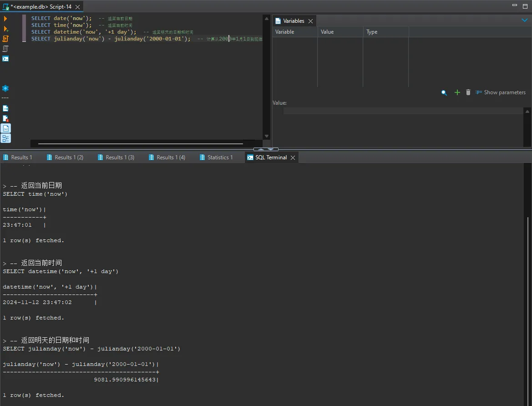The image size is (532, 406).
Task: Open the SQL terminal from the editor sidebar
Action: [x=5, y=59]
